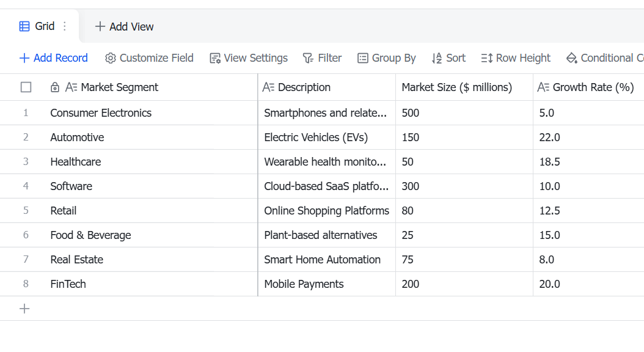The image size is (644, 352).
Task: Click the Sort A-Z icon
Action: [x=437, y=58]
